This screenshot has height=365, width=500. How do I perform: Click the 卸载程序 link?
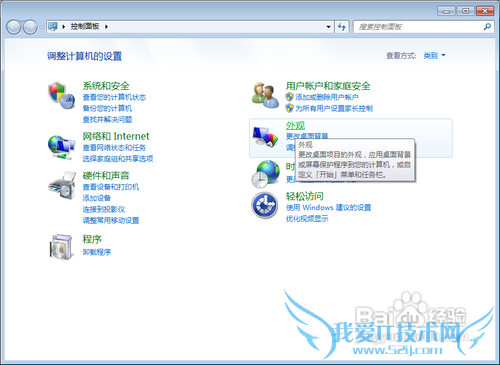[97, 252]
